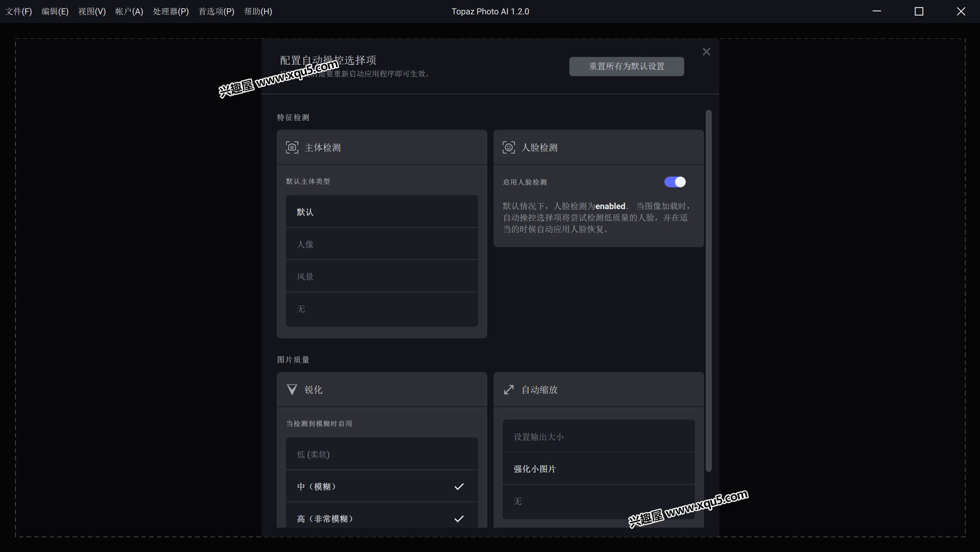
Task: Maximize the Topaz Photo AI window
Action: point(919,11)
